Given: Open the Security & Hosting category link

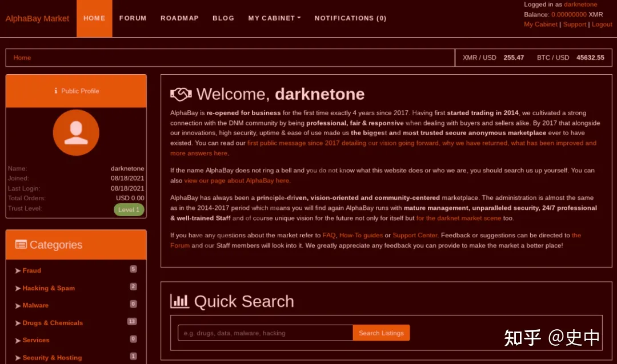Looking at the screenshot, I should [53, 358].
